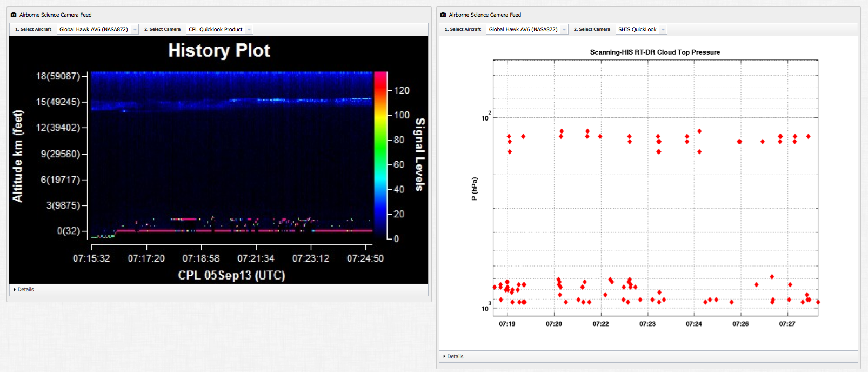Open the aircraft dropdown above the History Plot
This screenshot has height=372, width=868.
98,29
